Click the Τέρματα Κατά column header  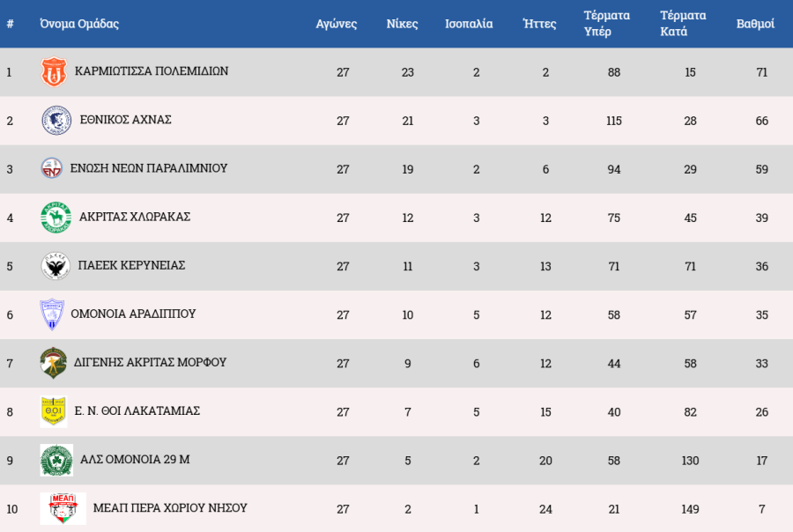click(x=683, y=23)
